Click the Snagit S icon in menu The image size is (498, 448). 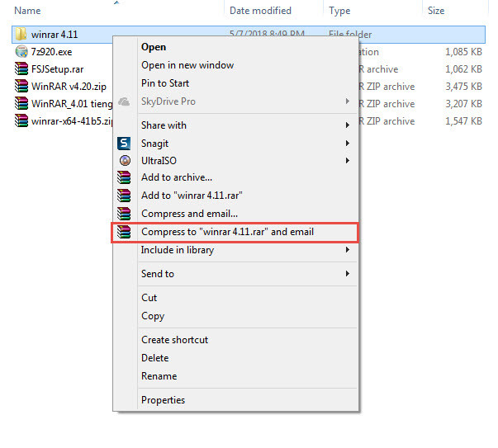pyautogui.click(x=124, y=144)
